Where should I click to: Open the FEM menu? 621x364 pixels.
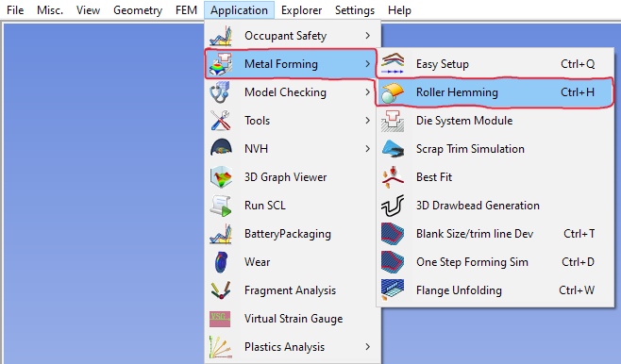point(186,10)
